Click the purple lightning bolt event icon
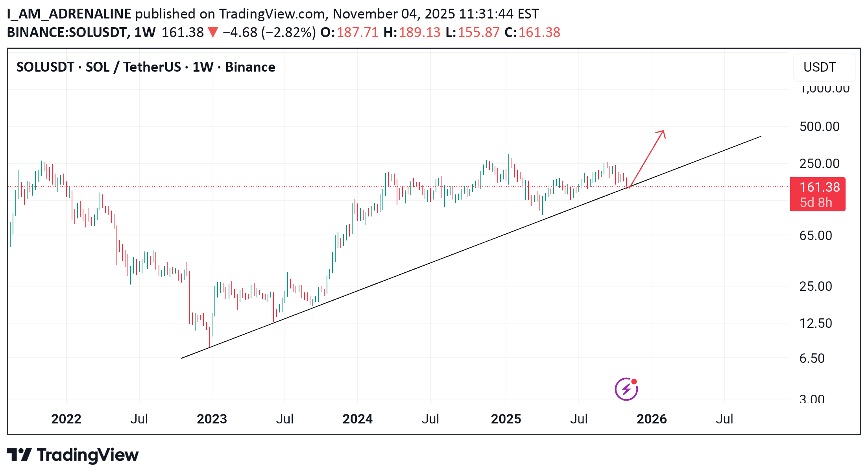 (626, 389)
